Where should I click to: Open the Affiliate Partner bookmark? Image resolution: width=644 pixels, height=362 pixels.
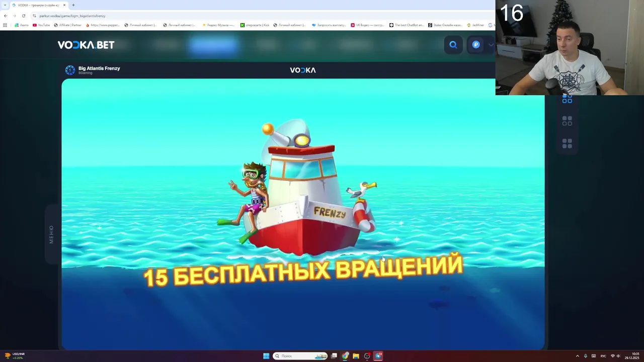[x=67, y=25]
